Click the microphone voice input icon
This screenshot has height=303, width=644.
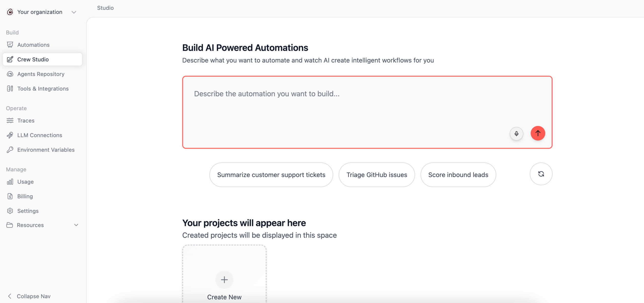click(x=516, y=133)
